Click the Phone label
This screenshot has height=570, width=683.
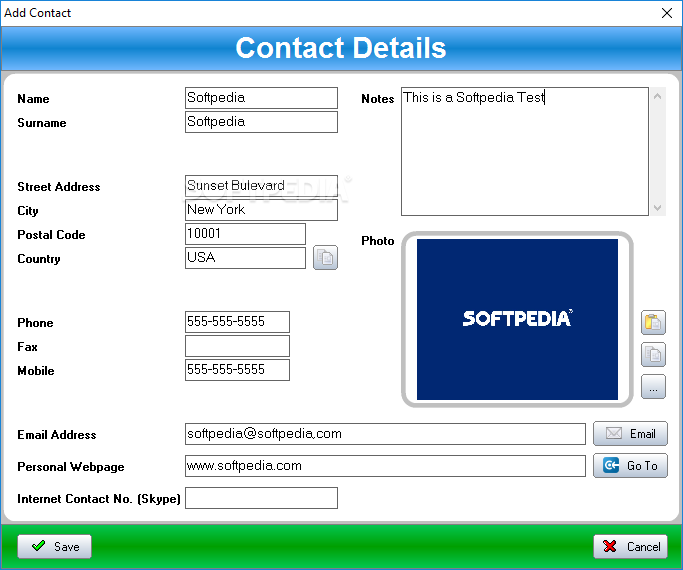[x=35, y=323]
